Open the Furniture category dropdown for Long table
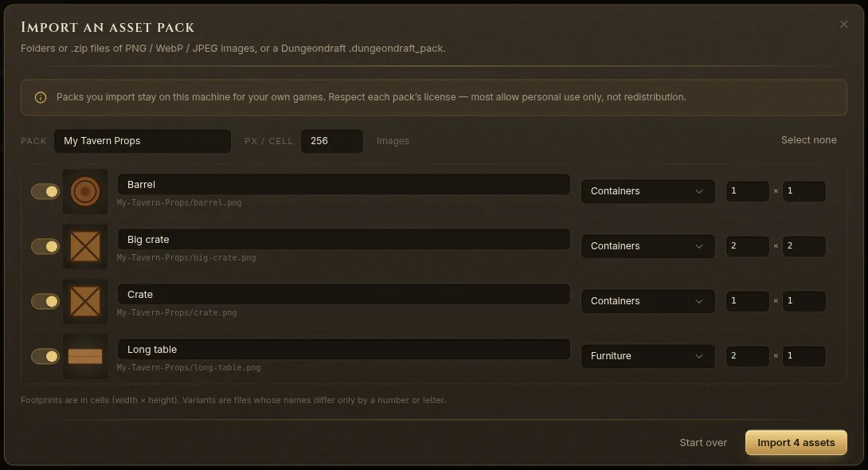 click(x=647, y=356)
